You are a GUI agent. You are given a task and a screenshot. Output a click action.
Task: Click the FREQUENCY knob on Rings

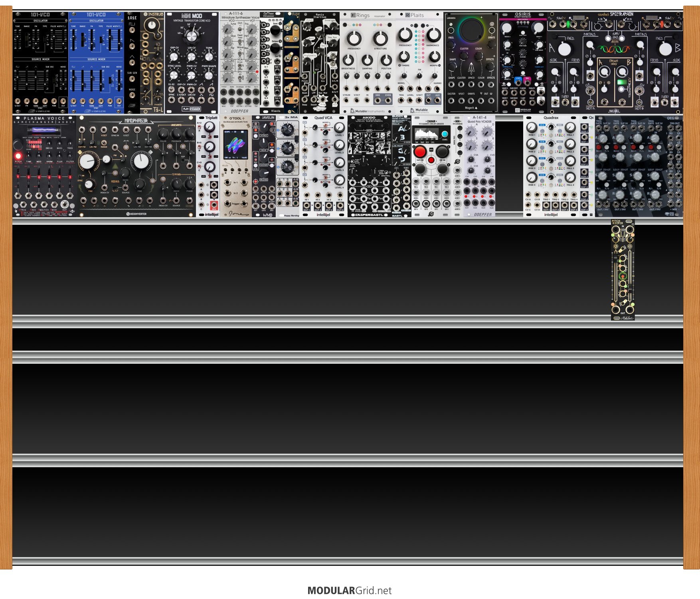click(x=354, y=39)
